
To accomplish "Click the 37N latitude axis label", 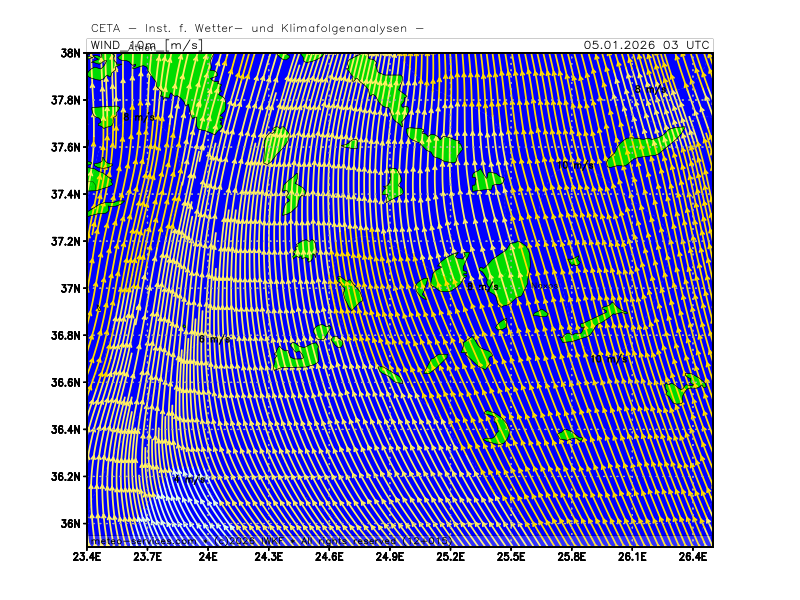I will tap(68, 288).
